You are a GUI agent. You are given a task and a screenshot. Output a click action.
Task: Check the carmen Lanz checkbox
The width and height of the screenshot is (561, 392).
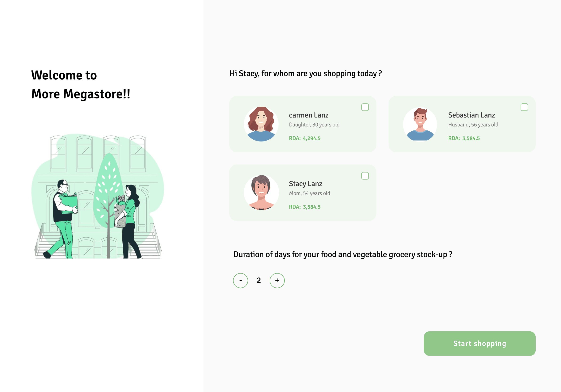pos(365,107)
